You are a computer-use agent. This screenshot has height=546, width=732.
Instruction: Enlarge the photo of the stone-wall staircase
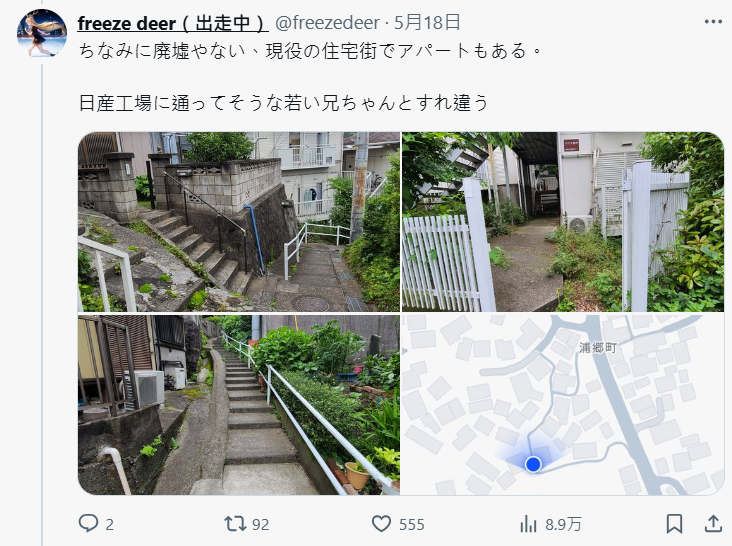click(239, 222)
